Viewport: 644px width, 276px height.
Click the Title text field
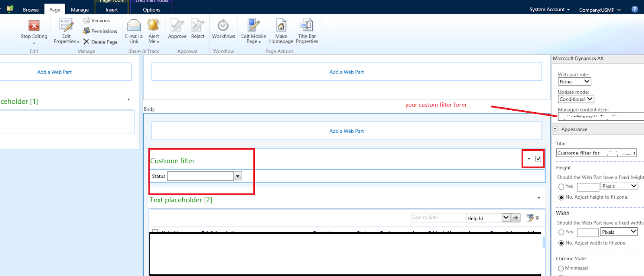click(597, 153)
